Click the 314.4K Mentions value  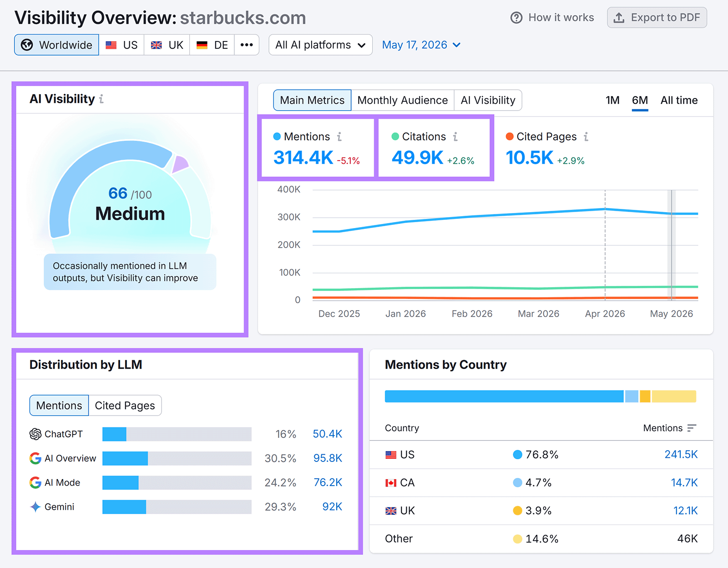pyautogui.click(x=303, y=158)
